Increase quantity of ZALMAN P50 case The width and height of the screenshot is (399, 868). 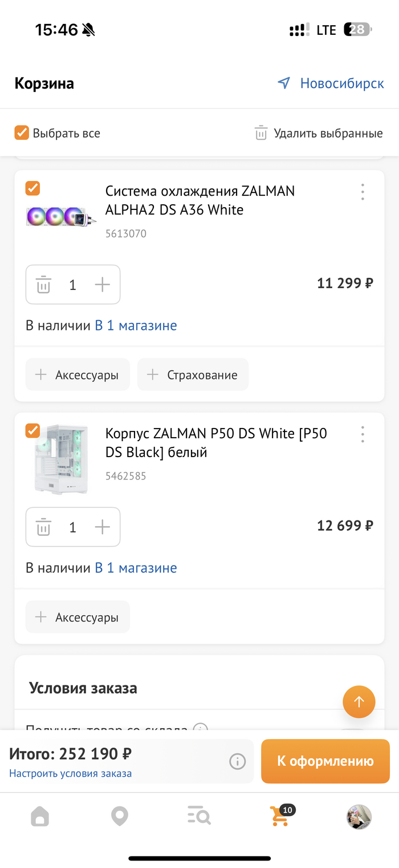pyautogui.click(x=102, y=527)
